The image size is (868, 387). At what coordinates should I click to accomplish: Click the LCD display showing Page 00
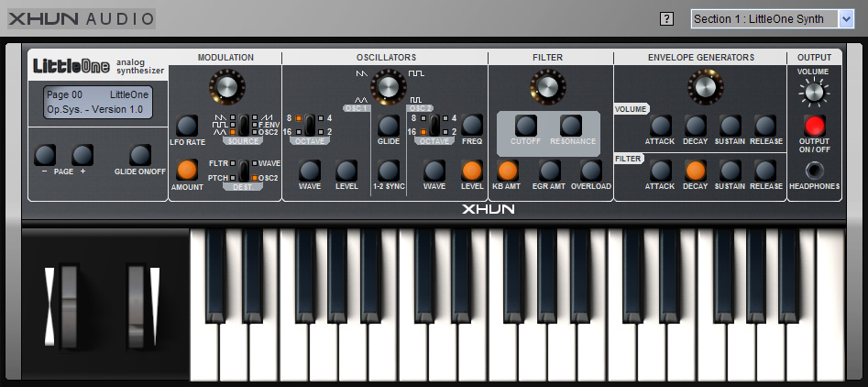(x=99, y=103)
